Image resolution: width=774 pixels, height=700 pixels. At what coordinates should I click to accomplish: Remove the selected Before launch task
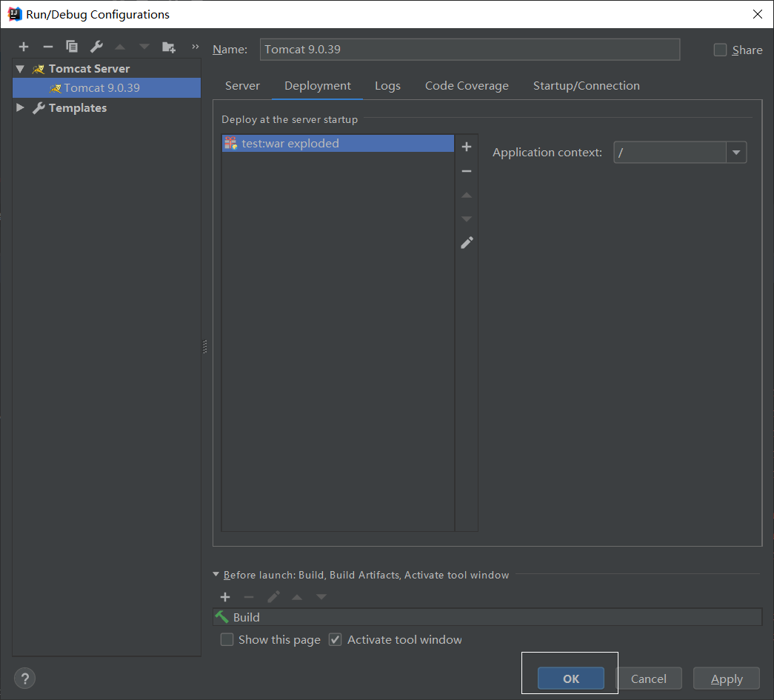point(249,597)
